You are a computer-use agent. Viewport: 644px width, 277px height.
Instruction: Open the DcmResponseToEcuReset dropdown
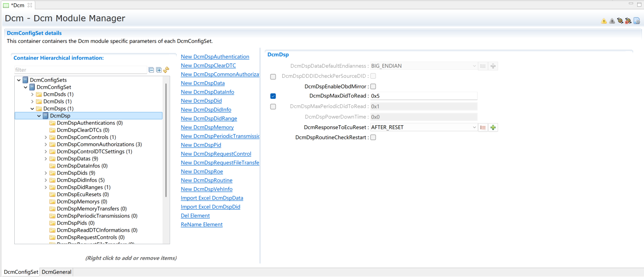474,127
